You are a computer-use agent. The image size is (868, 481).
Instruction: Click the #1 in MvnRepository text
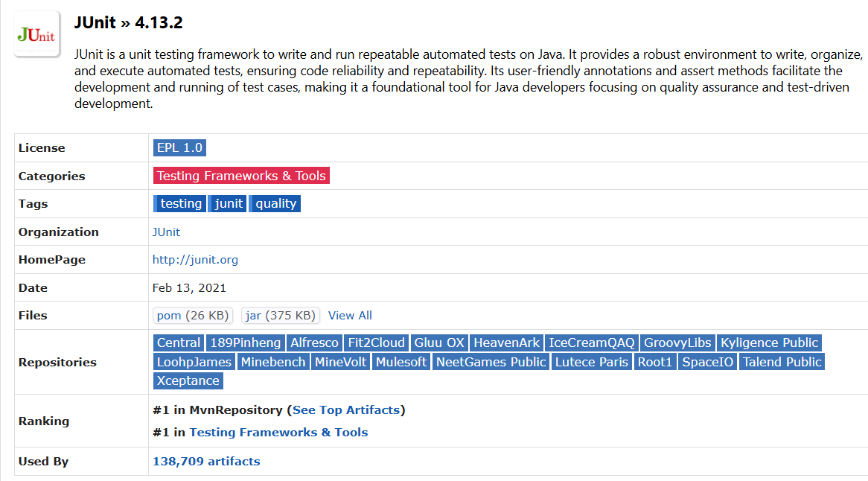tap(217, 410)
